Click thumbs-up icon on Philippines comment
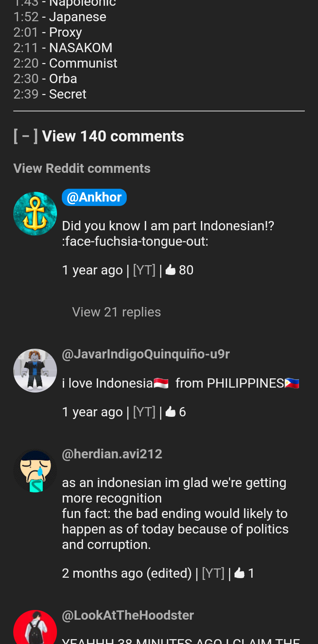The width and height of the screenshot is (318, 644). click(170, 412)
